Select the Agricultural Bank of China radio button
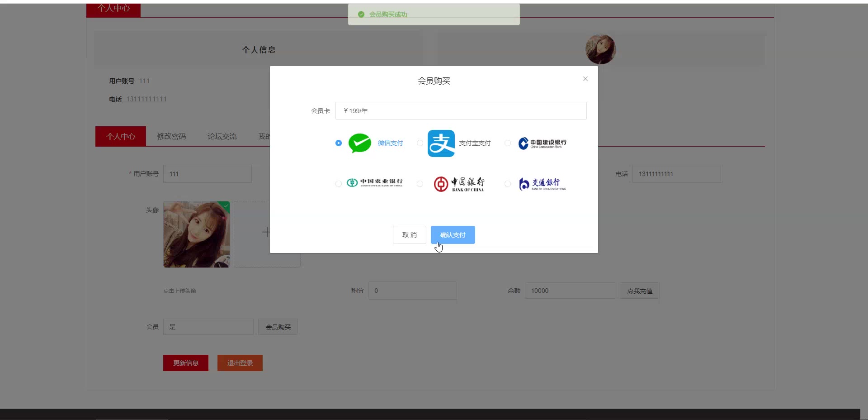 [339, 184]
